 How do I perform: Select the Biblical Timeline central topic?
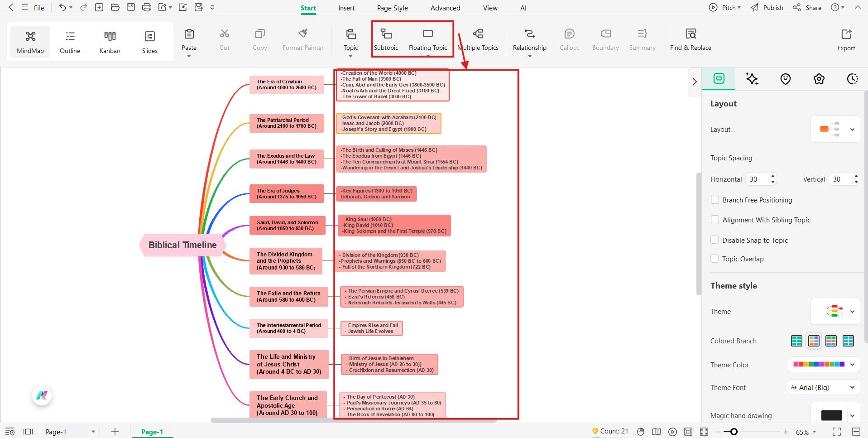182,245
